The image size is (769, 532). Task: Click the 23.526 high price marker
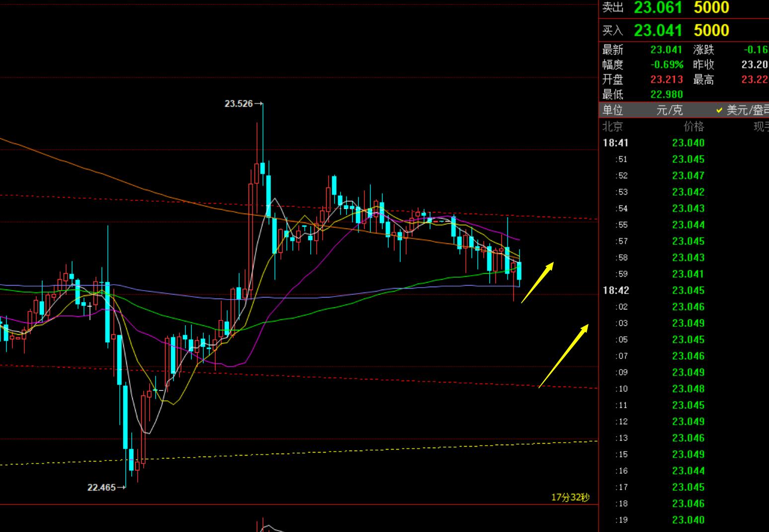click(x=239, y=104)
